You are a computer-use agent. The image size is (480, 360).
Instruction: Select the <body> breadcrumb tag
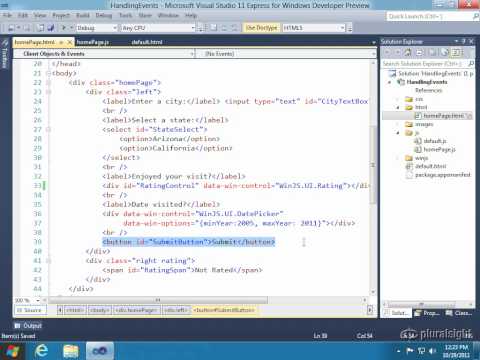click(x=99, y=310)
